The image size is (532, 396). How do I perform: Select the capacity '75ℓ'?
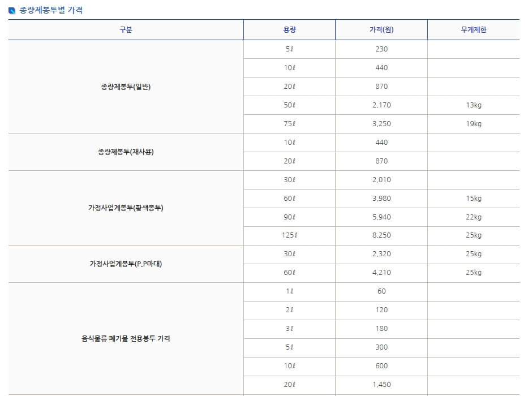click(x=289, y=124)
